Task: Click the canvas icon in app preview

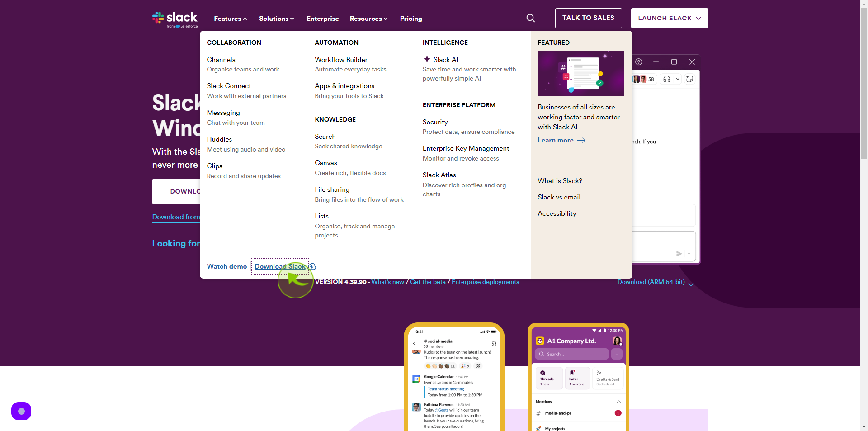Action: 689,79
